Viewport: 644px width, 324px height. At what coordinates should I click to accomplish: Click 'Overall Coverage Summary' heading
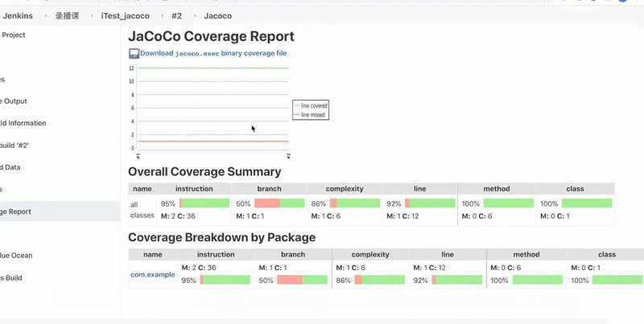point(204,171)
